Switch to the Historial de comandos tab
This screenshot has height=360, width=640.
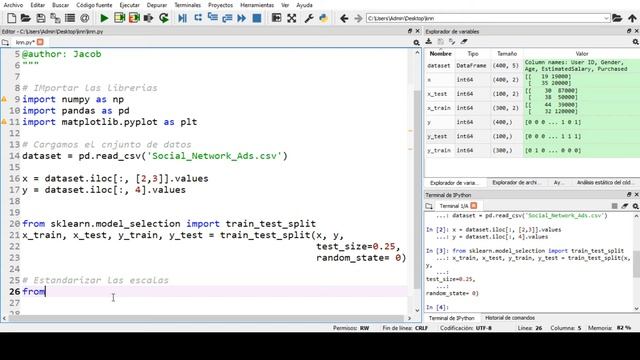click(510, 318)
